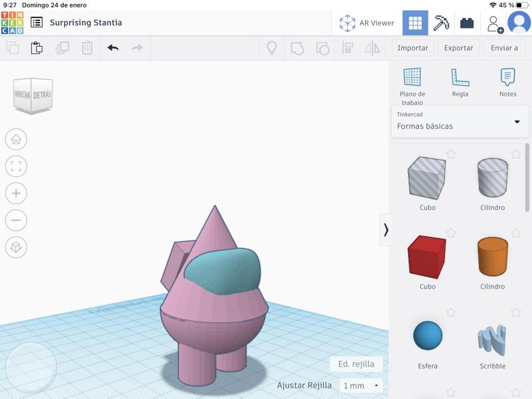
Task: Expand the Formas básicas dropdown
Action: click(x=517, y=122)
